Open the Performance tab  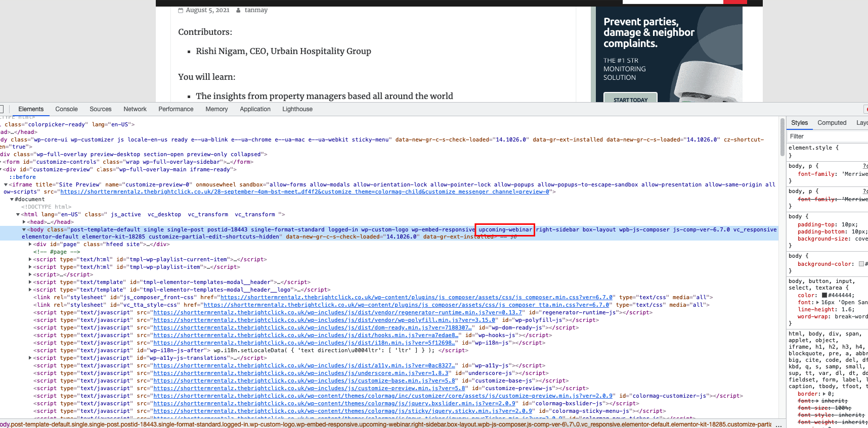pos(176,109)
